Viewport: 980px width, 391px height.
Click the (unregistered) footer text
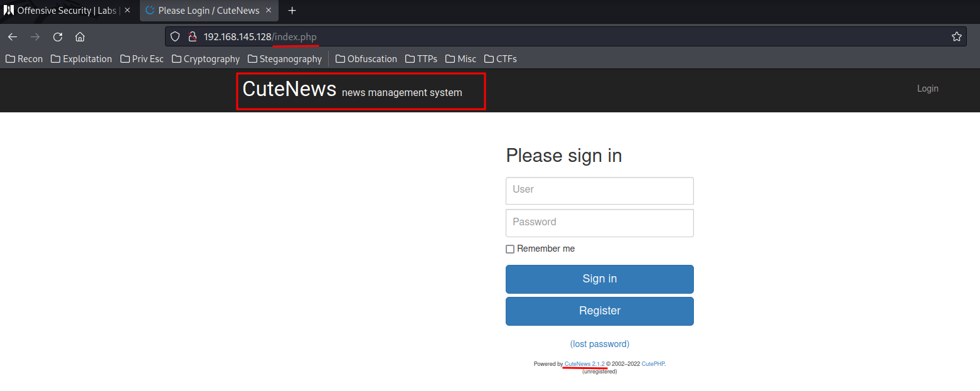coord(600,372)
